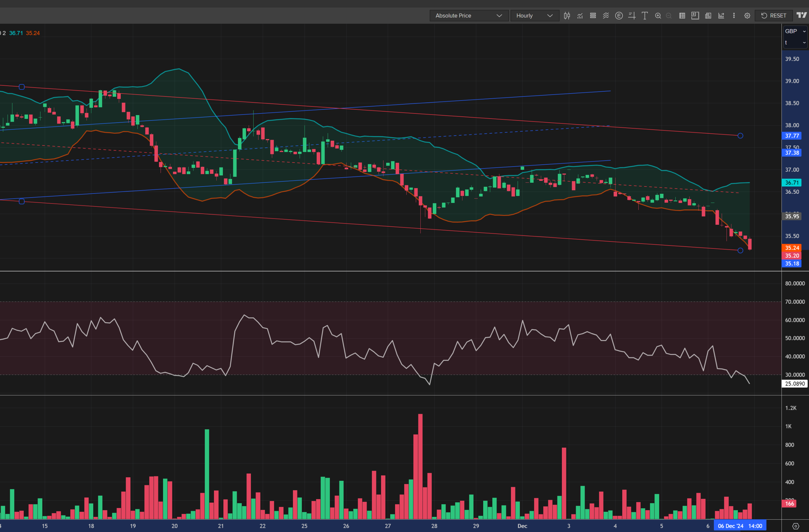Click the 37.38 price axis tag
Viewport: 809px width, 532px height.
point(792,153)
